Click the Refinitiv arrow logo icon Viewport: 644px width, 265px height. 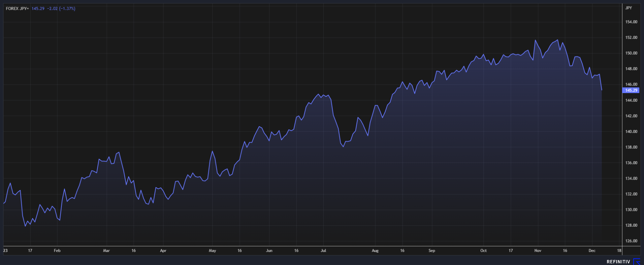coord(637,262)
